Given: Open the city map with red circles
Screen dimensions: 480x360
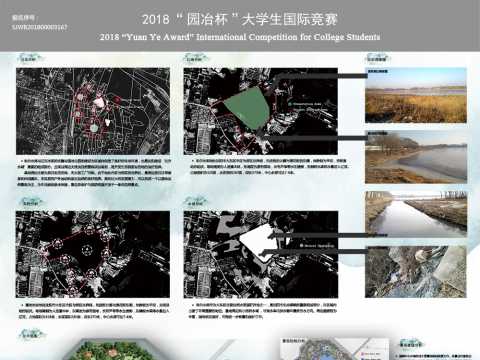Looking at the screenshot, I should point(93,111).
